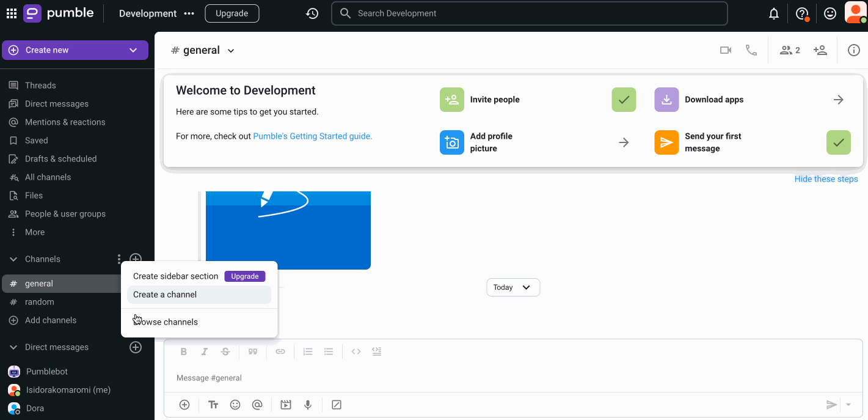Open the blue image attachment thumbnail
Screen dimensions: 868x420
tap(288, 230)
